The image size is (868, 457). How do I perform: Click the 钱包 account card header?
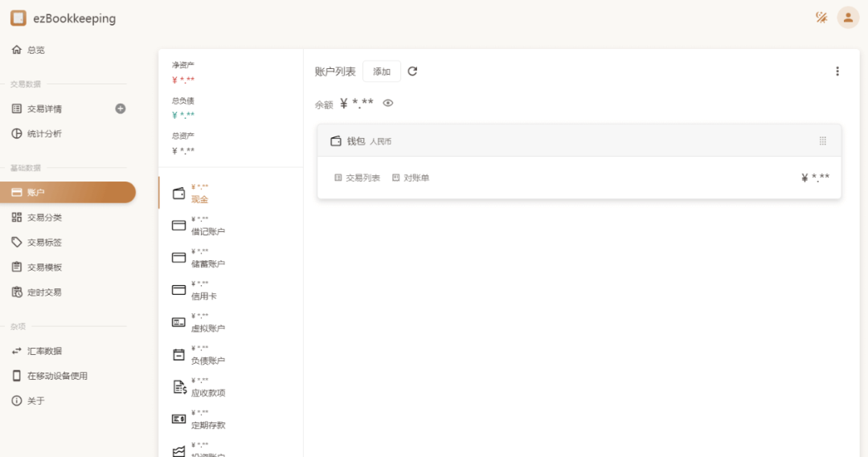pos(563,141)
